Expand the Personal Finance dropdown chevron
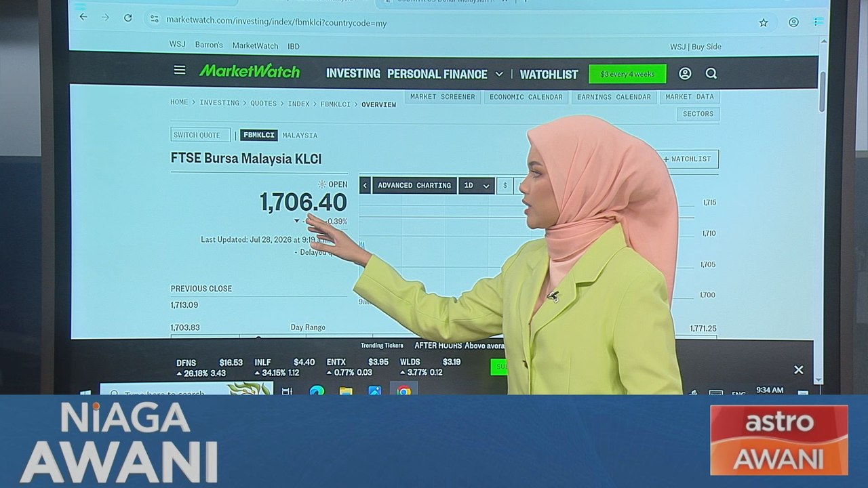Image resolution: width=868 pixels, height=488 pixels. 499,74
